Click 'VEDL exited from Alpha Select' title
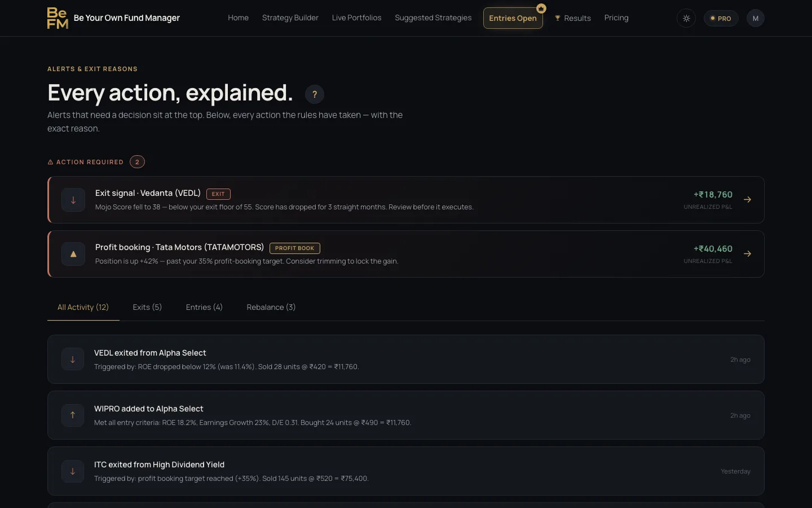This screenshot has height=508, width=812. (150, 353)
